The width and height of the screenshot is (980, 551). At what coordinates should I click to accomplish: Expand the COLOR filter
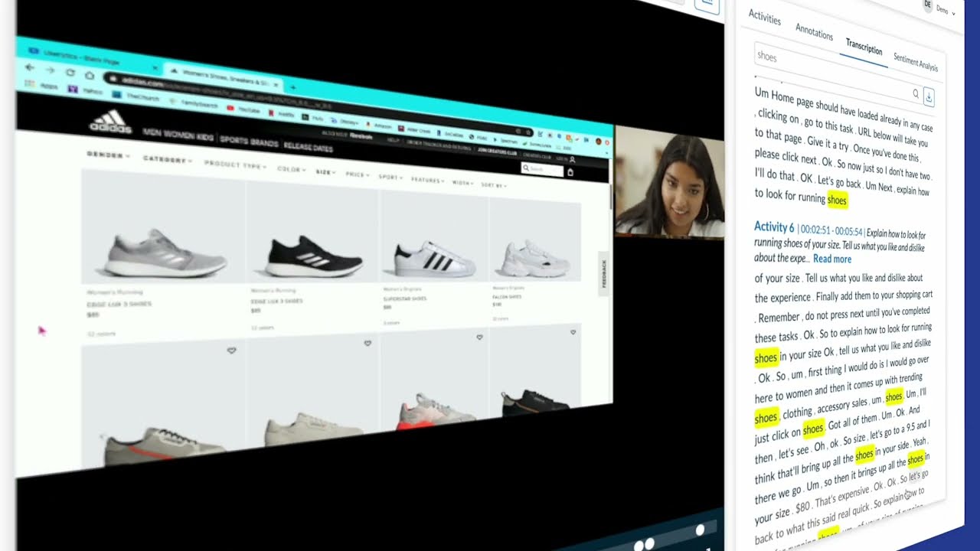point(290,169)
